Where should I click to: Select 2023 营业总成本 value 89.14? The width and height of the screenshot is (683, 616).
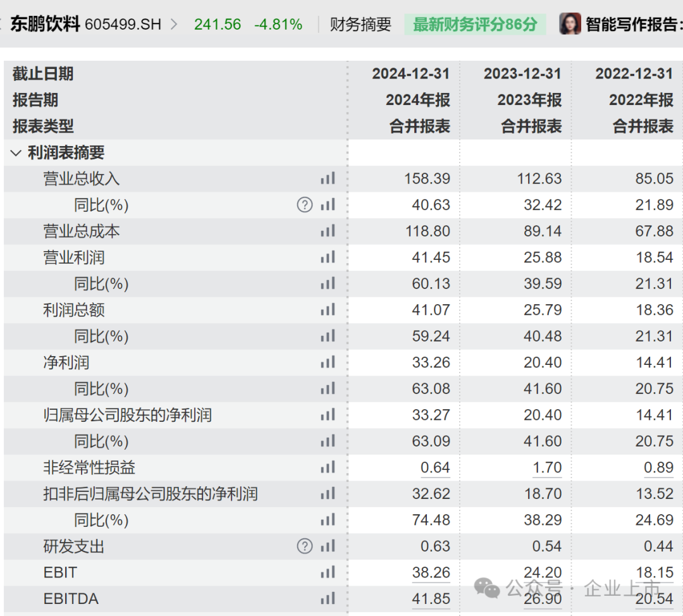click(x=543, y=231)
